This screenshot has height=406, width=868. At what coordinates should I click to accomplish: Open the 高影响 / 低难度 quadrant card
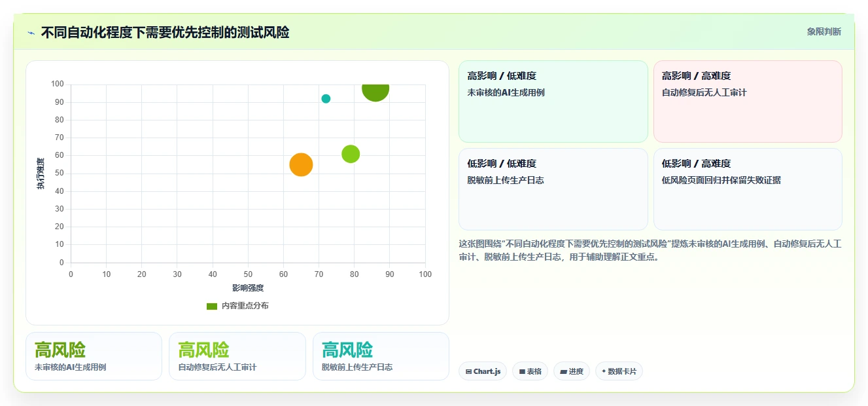point(553,101)
